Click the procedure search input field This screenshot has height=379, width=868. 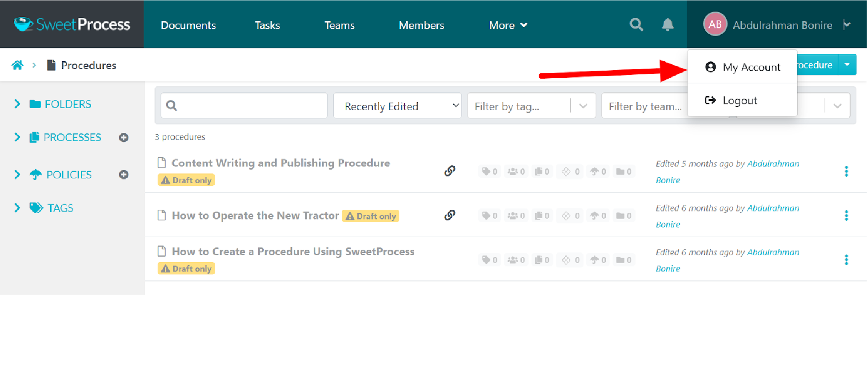(x=244, y=106)
